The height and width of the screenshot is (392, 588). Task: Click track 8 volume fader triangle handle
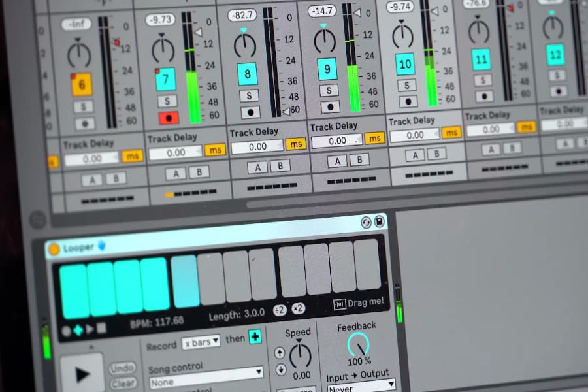click(x=287, y=112)
